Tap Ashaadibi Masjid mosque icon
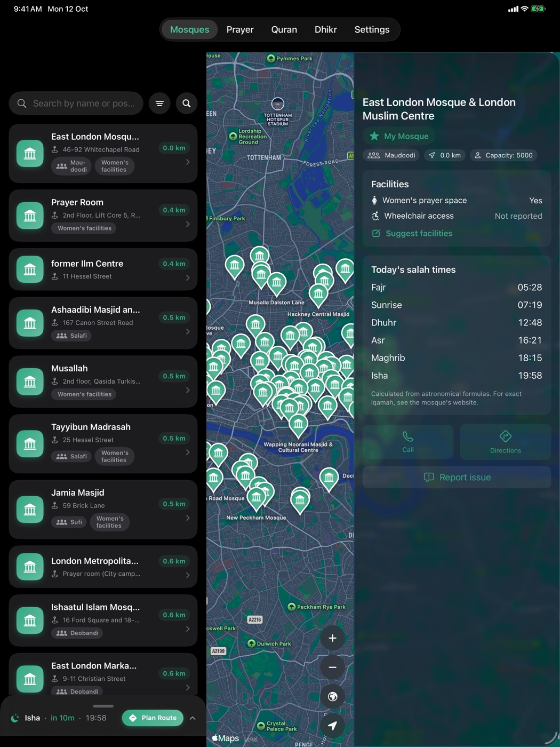Image resolution: width=560 pixels, height=747 pixels. point(30,323)
